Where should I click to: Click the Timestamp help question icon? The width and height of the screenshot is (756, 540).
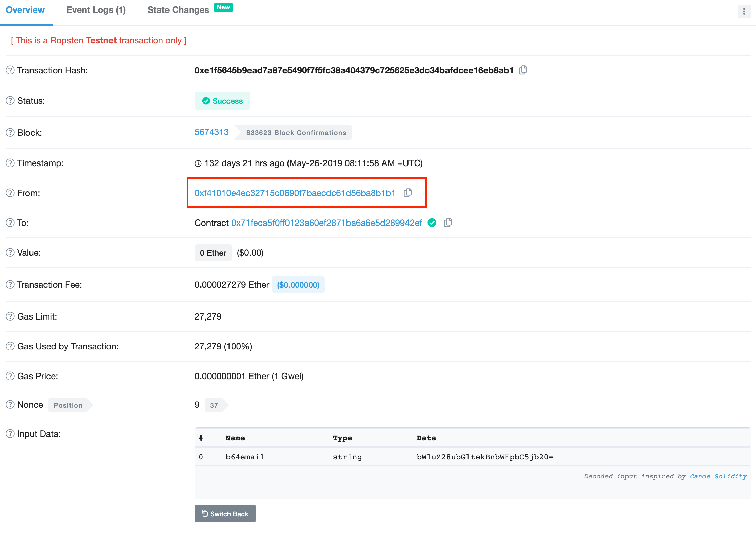(10, 163)
